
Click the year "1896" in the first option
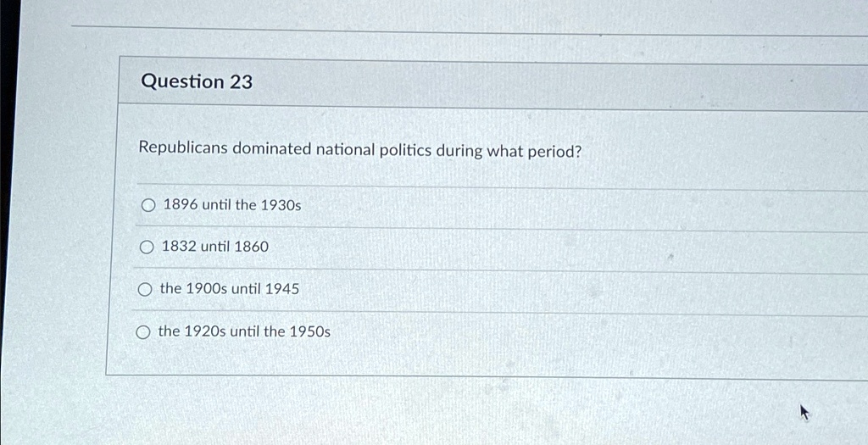[181, 205]
